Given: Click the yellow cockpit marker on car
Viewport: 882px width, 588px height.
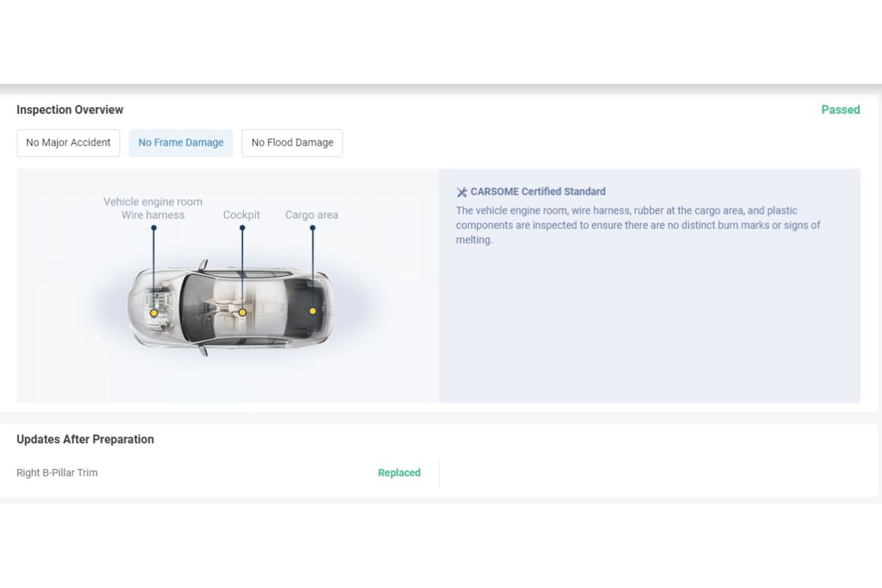Looking at the screenshot, I should pos(242,312).
